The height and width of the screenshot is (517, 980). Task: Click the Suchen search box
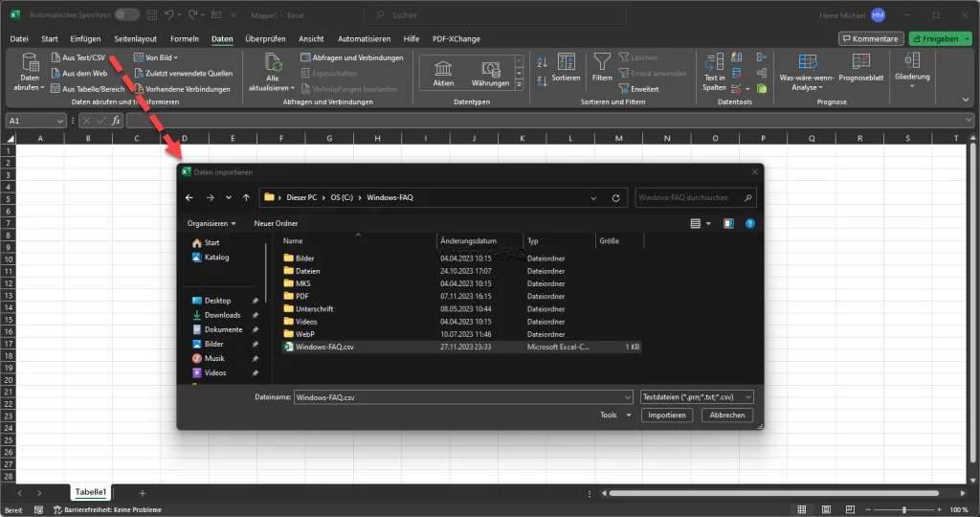495,14
